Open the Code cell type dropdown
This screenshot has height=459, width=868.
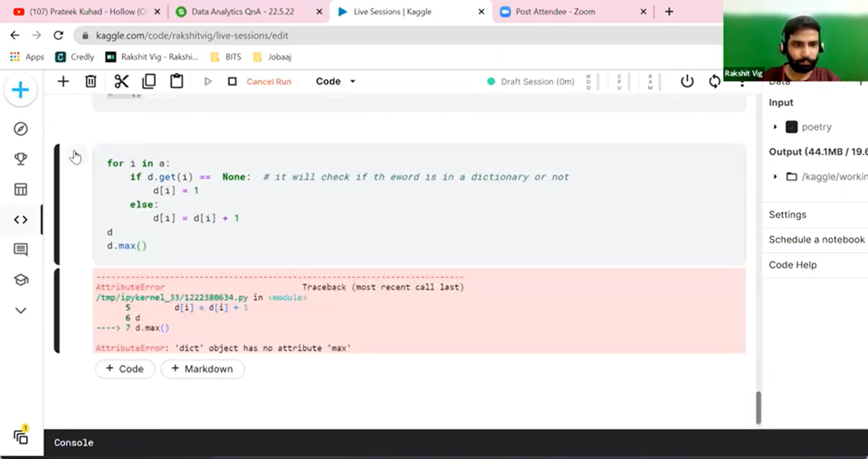click(335, 81)
